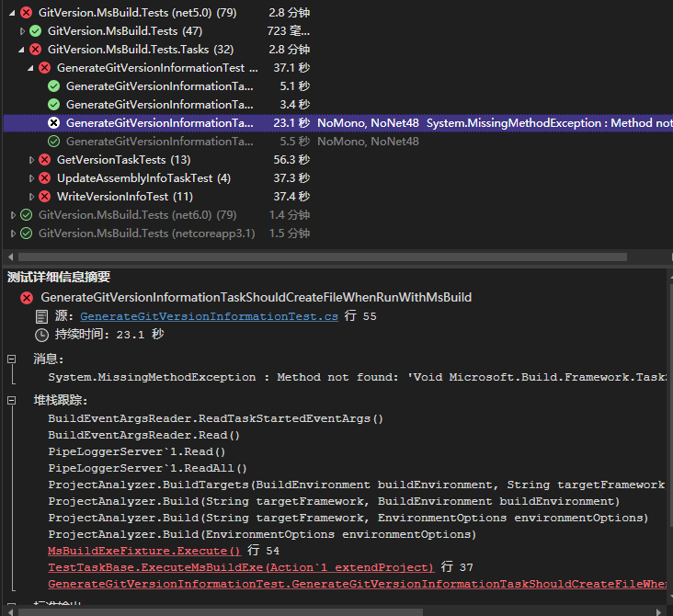Click NoMono, NoNet48 traits of selected test
The width and height of the screenshot is (673, 616).
(x=368, y=123)
